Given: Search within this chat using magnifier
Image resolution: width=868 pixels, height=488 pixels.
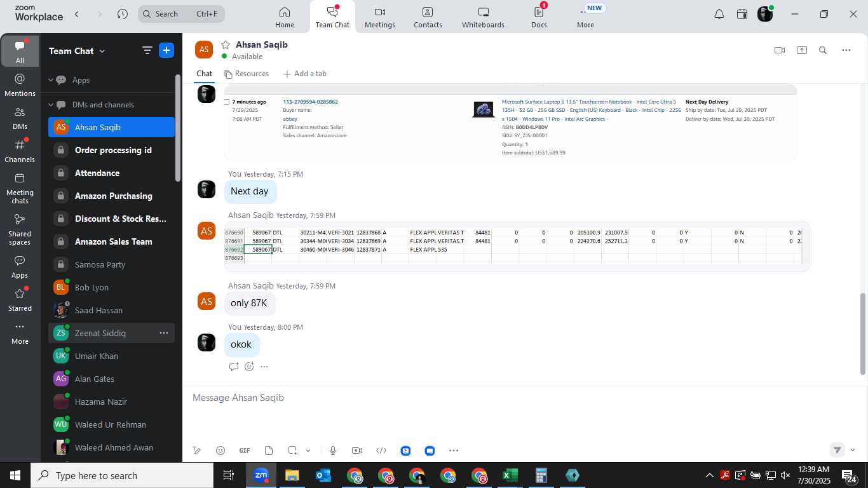Looking at the screenshot, I should [823, 50].
